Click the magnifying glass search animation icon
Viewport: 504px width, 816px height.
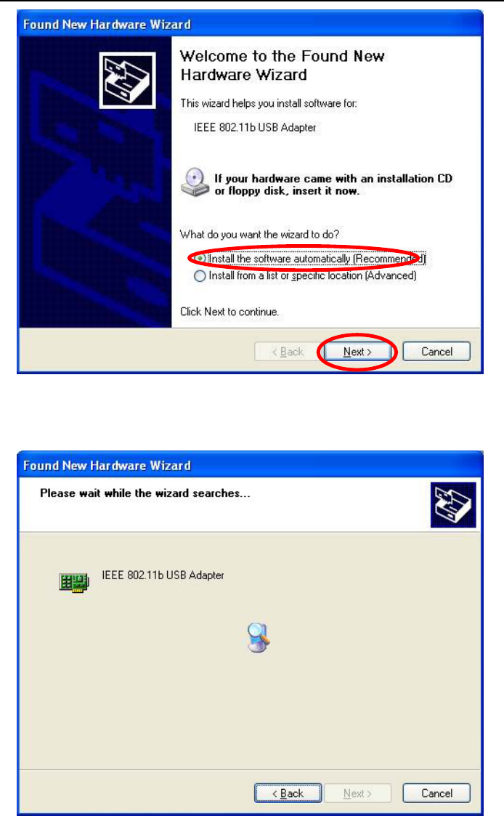(259, 637)
